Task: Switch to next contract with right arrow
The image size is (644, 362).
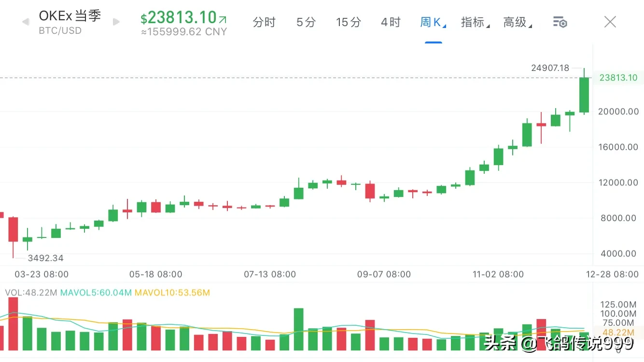Action: [116, 22]
